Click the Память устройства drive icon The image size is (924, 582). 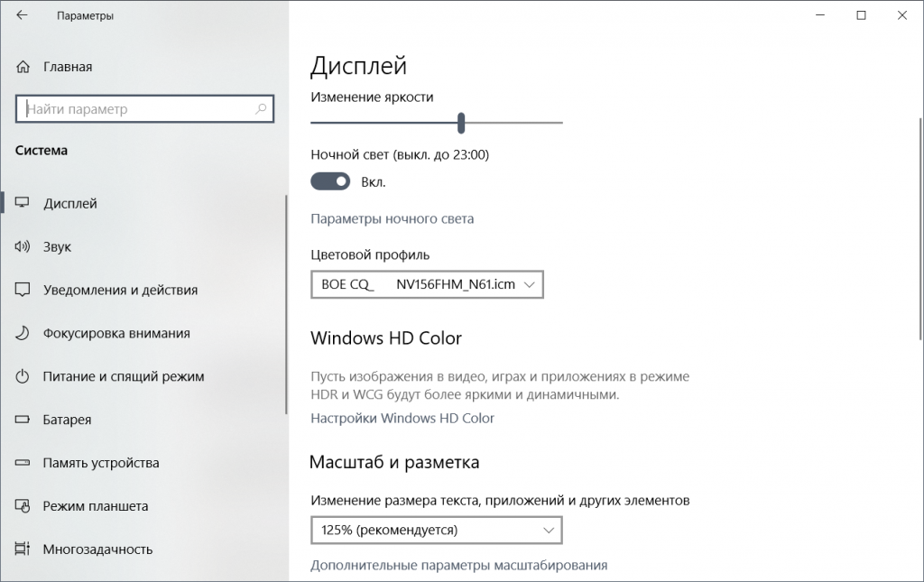coord(23,463)
